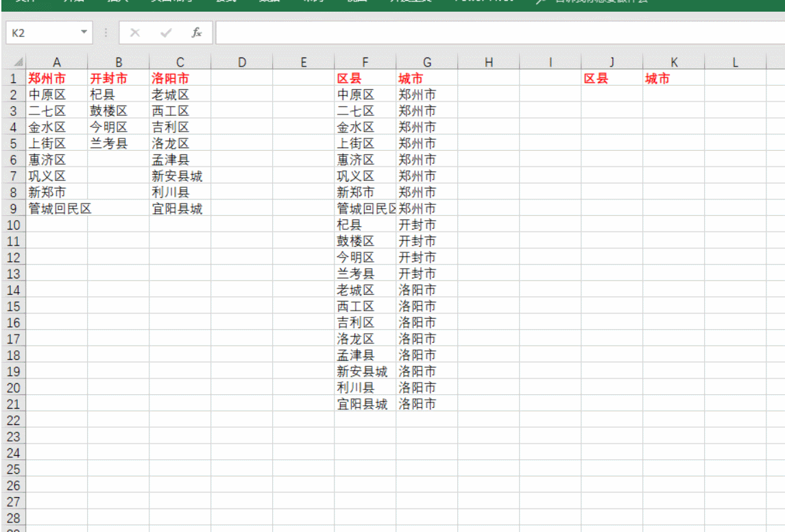This screenshot has height=532, width=785.
Task: Click red 区县 header in column F
Action: (365, 78)
